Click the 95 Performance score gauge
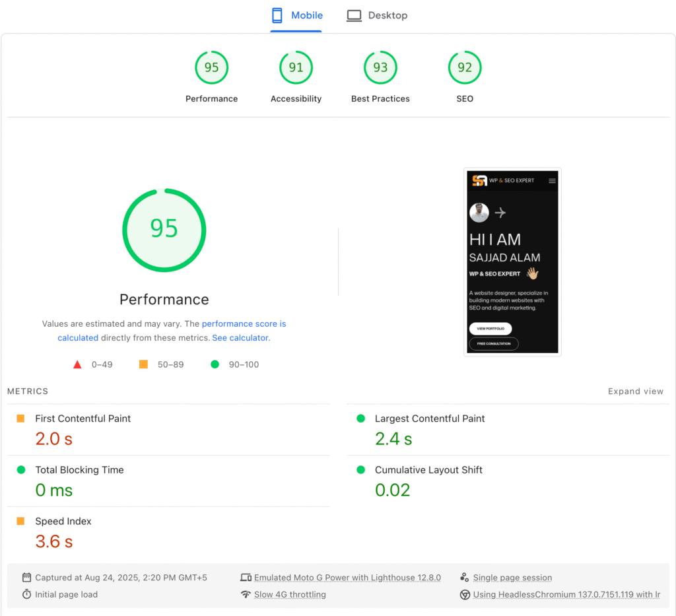 tap(164, 230)
